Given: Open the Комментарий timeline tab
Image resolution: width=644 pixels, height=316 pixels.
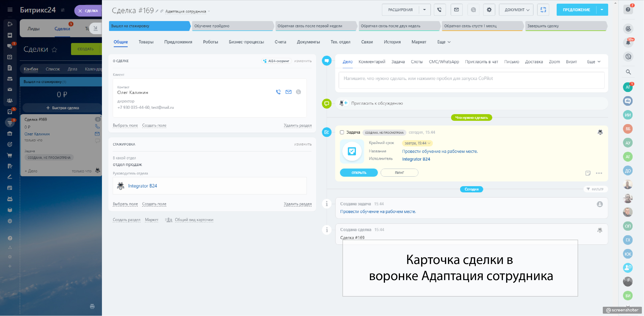Looking at the screenshot, I should coord(371,62).
